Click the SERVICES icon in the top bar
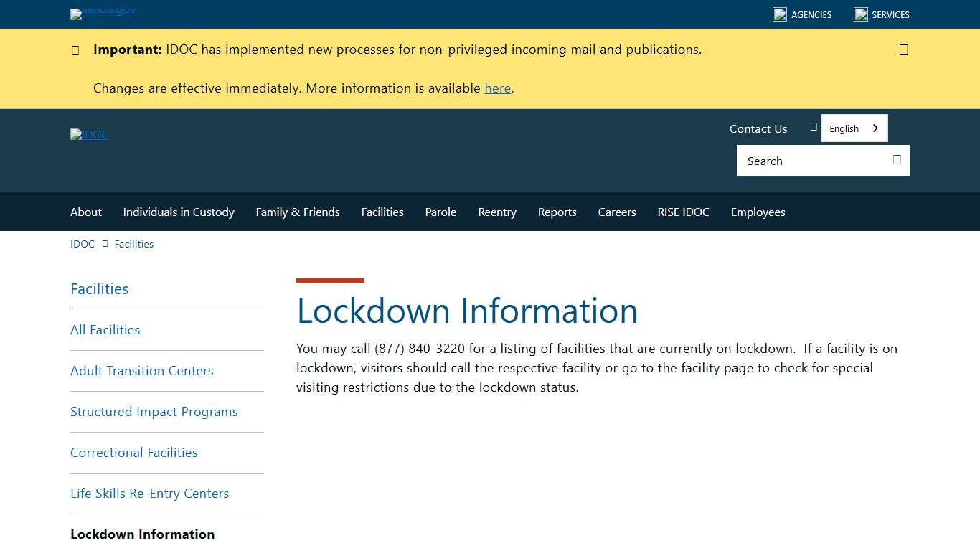Screen dimensions: 980x551 [x=859, y=14]
